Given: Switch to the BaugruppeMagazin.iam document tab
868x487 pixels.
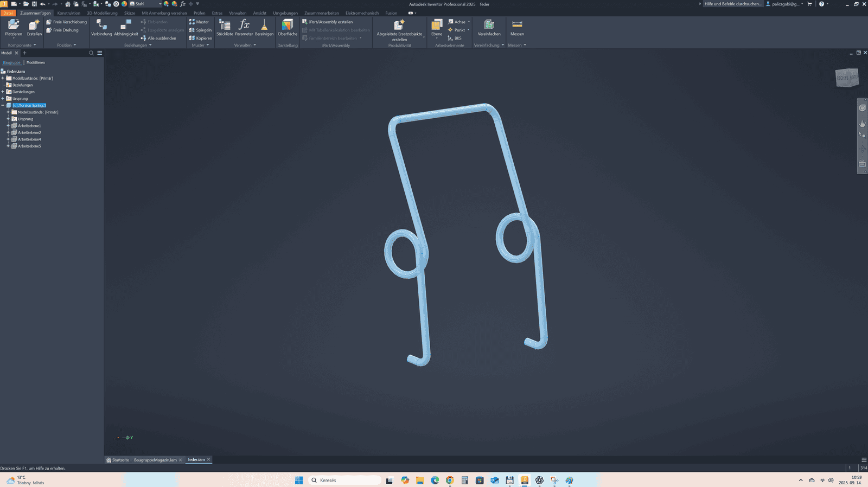Looking at the screenshot, I should tap(155, 460).
